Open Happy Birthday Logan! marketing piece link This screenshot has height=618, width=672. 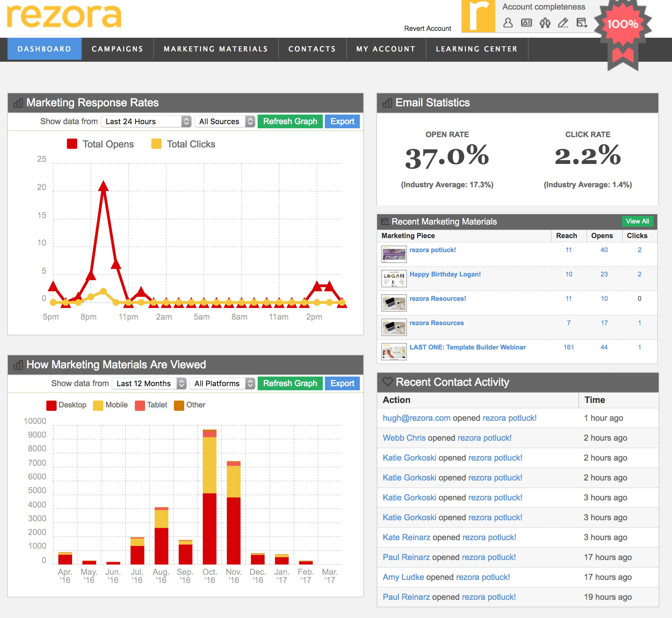click(x=445, y=274)
